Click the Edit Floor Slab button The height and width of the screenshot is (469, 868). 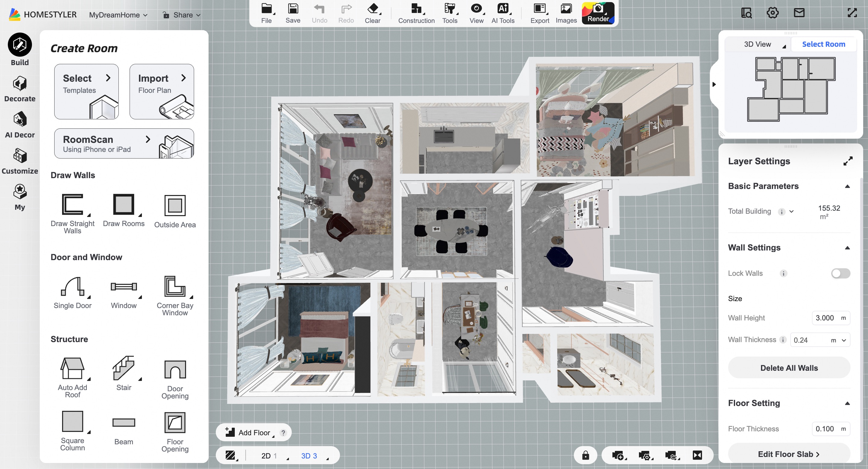pos(789,454)
